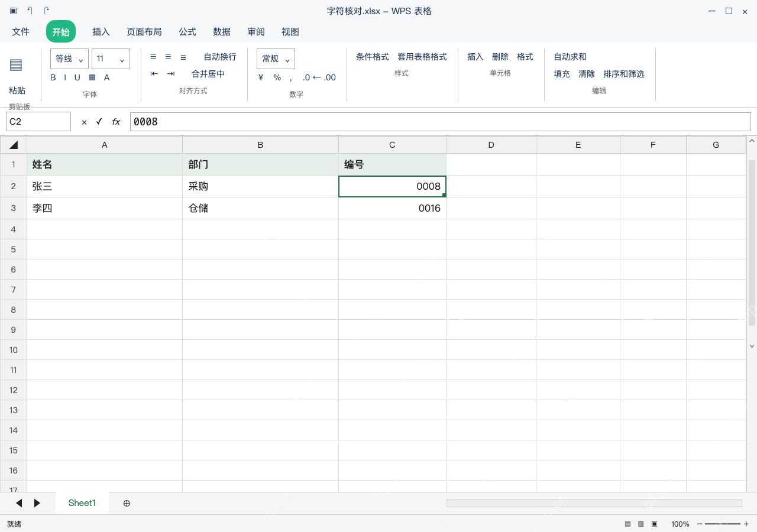Open 条件格式 conditional formatting menu
The width and height of the screenshot is (757, 532).
(x=373, y=57)
